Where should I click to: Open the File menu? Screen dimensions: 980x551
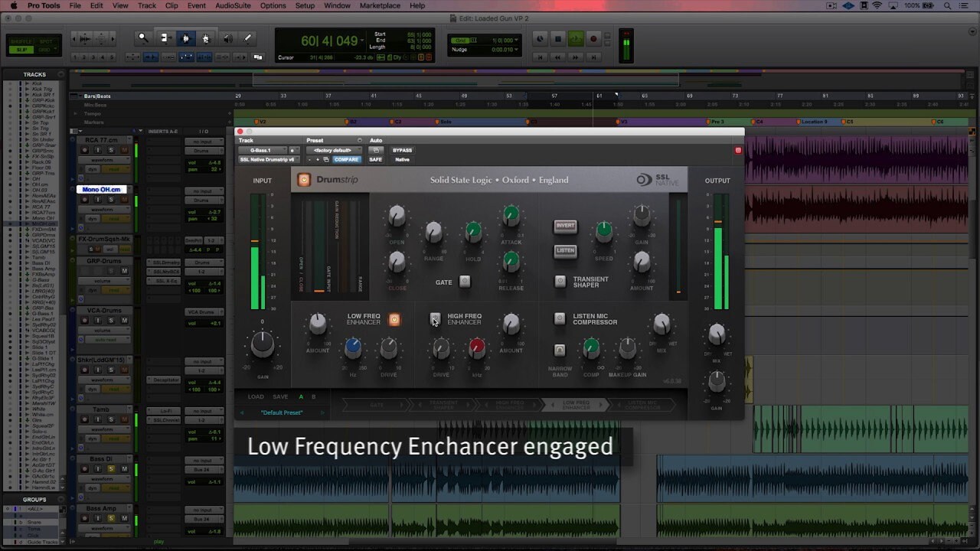75,5
